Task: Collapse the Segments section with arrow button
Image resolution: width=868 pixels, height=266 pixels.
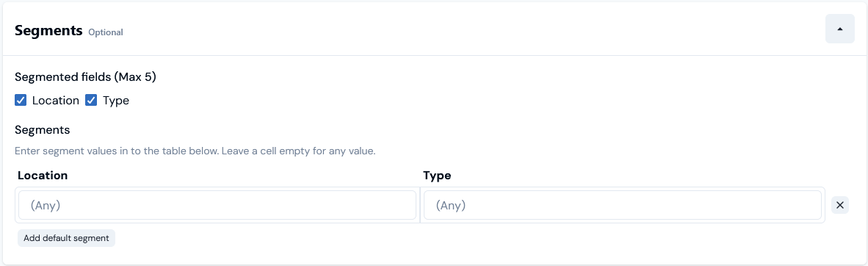Action: click(840, 29)
